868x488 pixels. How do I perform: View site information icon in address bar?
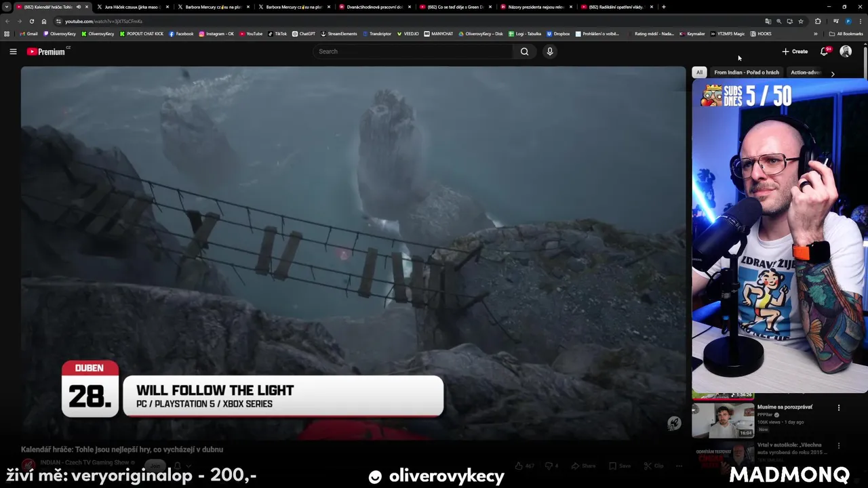58,21
